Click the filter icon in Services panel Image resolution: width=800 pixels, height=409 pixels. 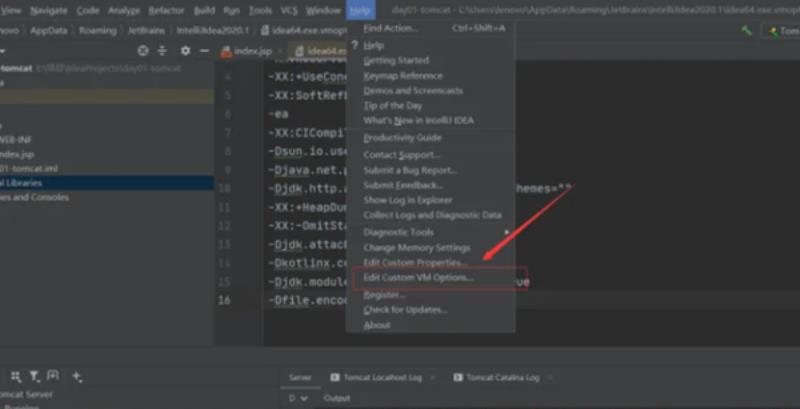34,376
